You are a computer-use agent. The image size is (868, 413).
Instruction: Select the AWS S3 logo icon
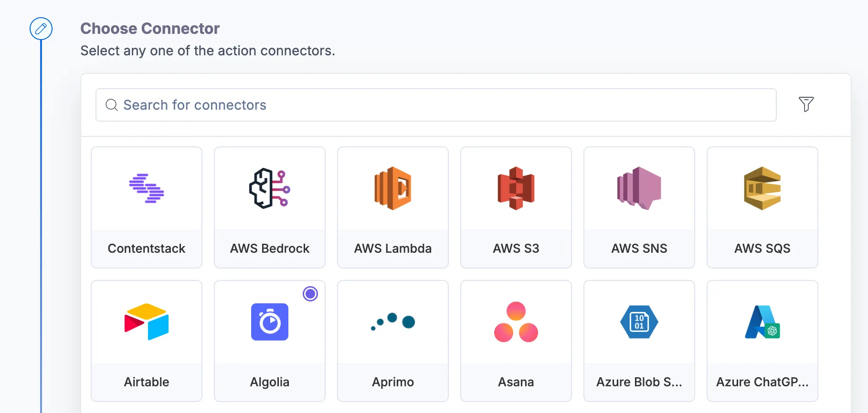click(x=516, y=188)
